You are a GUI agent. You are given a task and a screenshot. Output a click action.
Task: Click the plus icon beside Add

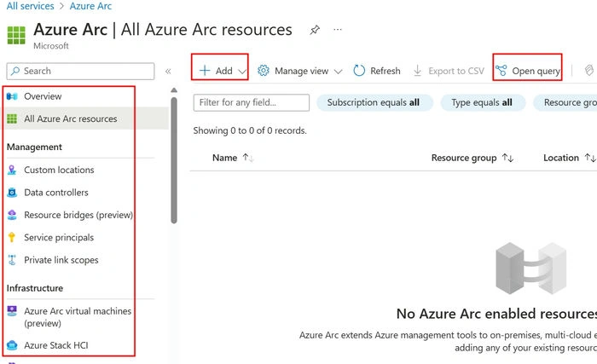click(x=205, y=71)
